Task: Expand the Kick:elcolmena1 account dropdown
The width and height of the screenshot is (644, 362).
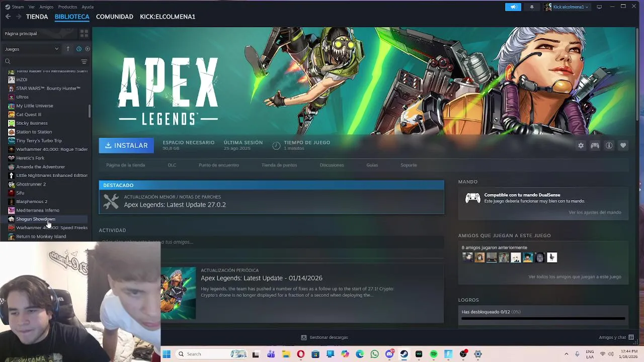Action: [566, 7]
